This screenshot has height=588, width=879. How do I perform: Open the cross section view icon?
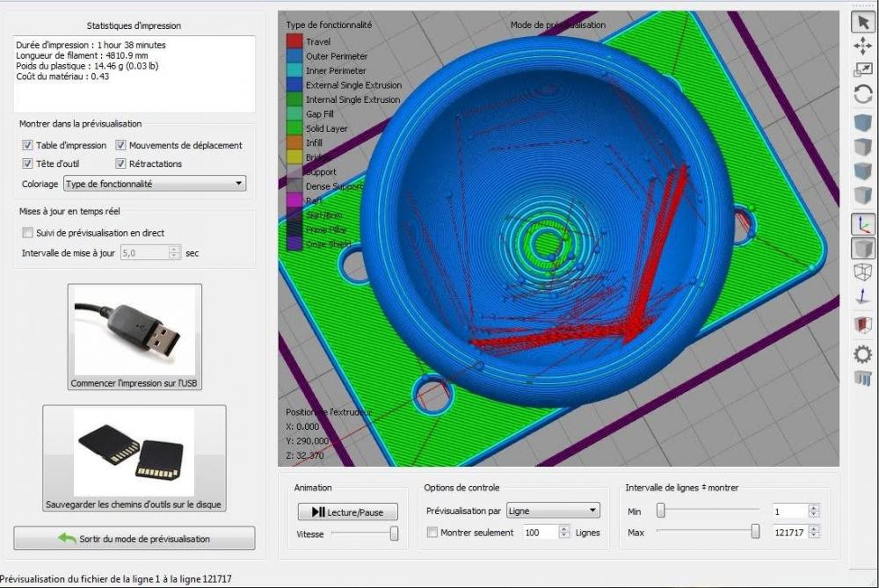[x=863, y=324]
